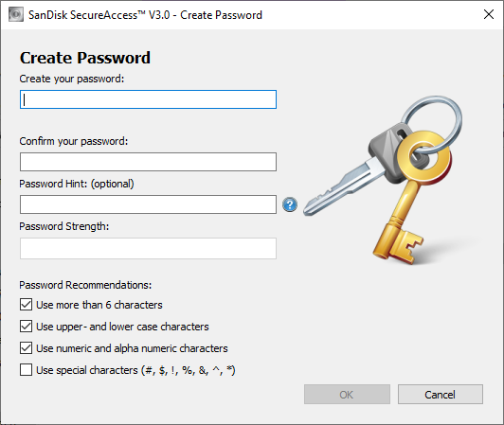Viewport: 504px width, 425px height.
Task: Click the Cancel button
Action: click(441, 394)
